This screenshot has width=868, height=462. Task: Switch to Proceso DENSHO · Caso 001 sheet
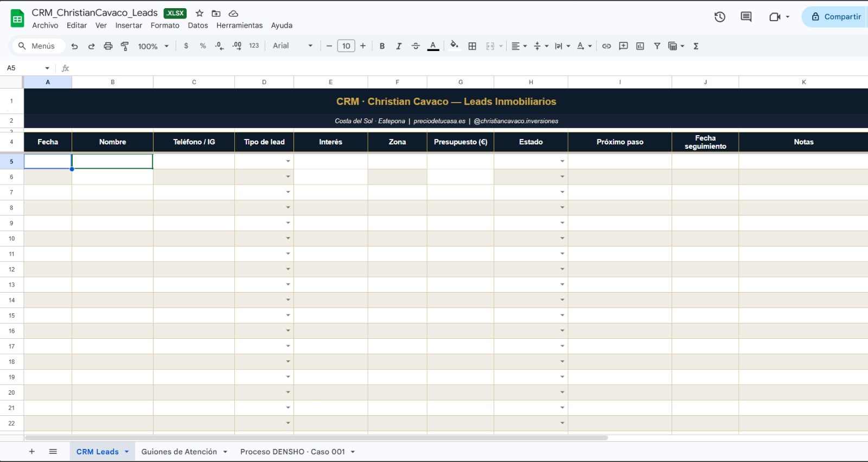(292, 452)
